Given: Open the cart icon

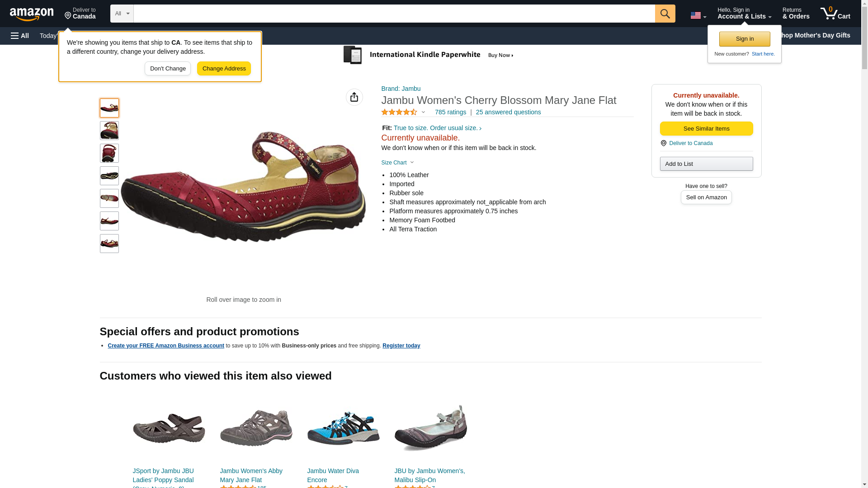Looking at the screenshot, I should pos(835,13).
